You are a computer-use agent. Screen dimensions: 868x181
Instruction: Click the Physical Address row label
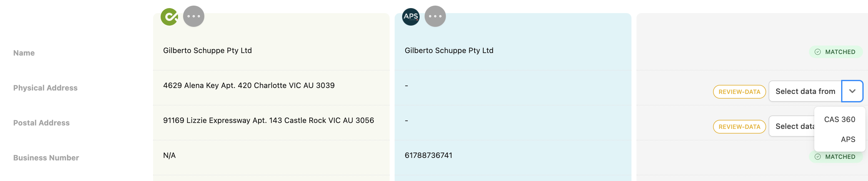pyautogui.click(x=45, y=88)
